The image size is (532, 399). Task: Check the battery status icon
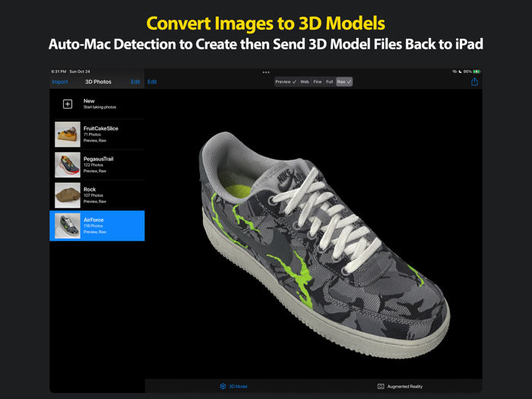coord(477,71)
